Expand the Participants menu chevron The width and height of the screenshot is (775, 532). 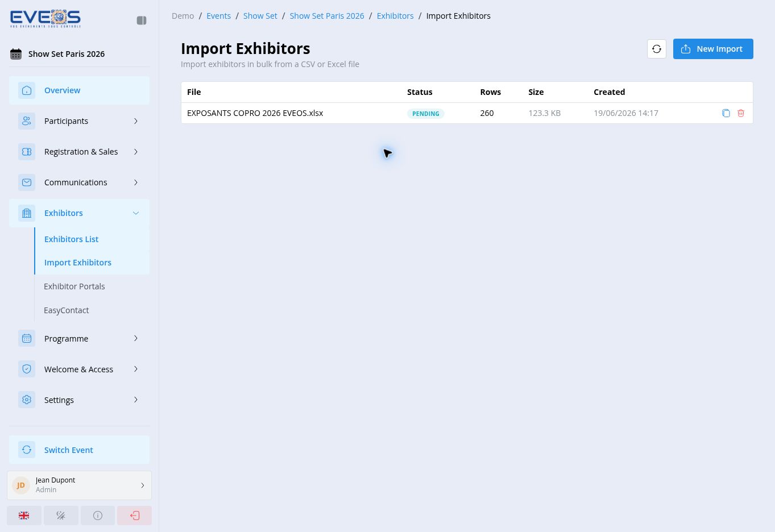click(x=136, y=121)
